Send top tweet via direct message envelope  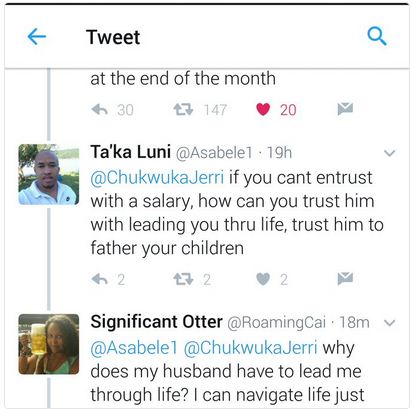[345, 109]
